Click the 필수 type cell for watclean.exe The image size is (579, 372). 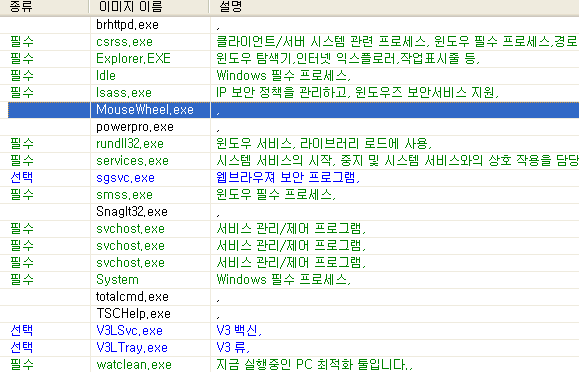[22, 365]
